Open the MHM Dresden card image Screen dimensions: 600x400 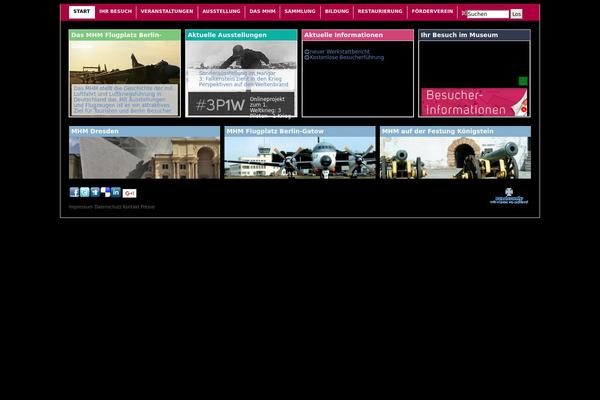pyautogui.click(x=144, y=158)
